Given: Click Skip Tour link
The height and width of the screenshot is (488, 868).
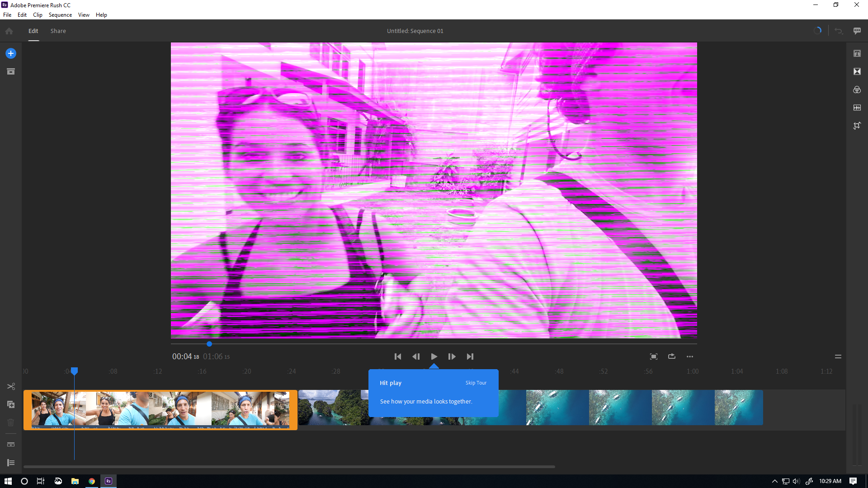Looking at the screenshot, I should pyautogui.click(x=476, y=383).
